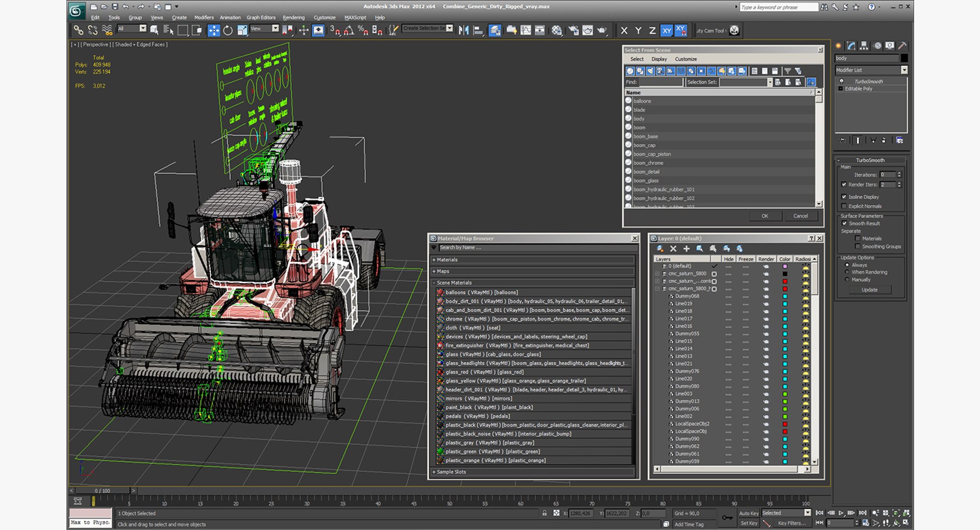Click the Create New Layer icon in Layer dialog
980x530 pixels.
(660, 249)
